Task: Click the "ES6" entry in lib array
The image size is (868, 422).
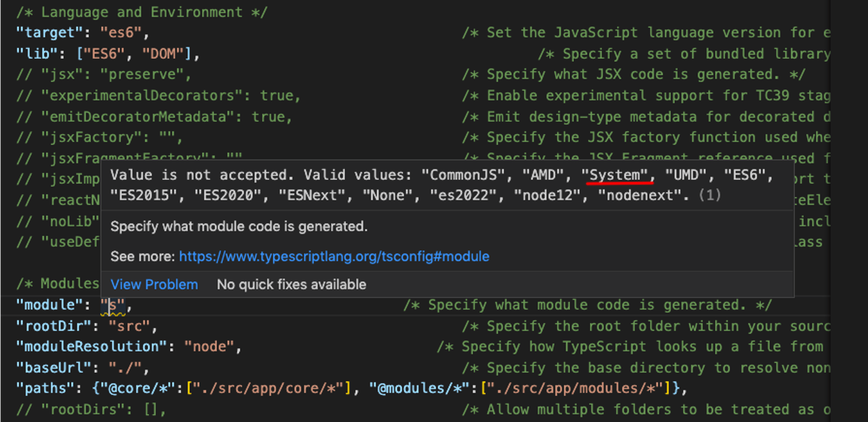Action: [108, 54]
